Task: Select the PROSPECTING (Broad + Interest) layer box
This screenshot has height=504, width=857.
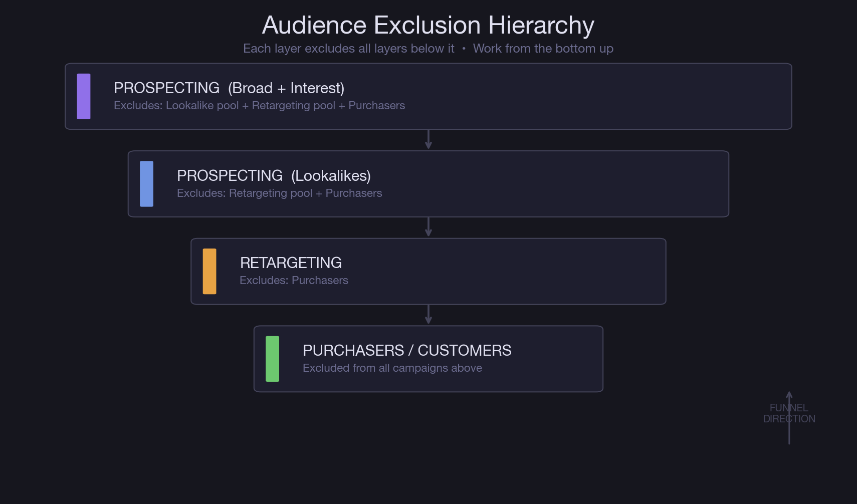Action: point(428,96)
